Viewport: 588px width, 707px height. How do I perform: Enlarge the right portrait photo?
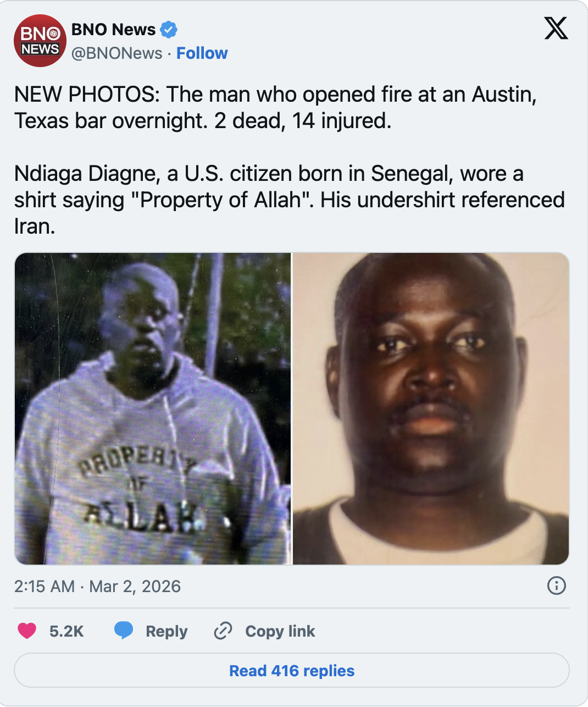[431, 408]
